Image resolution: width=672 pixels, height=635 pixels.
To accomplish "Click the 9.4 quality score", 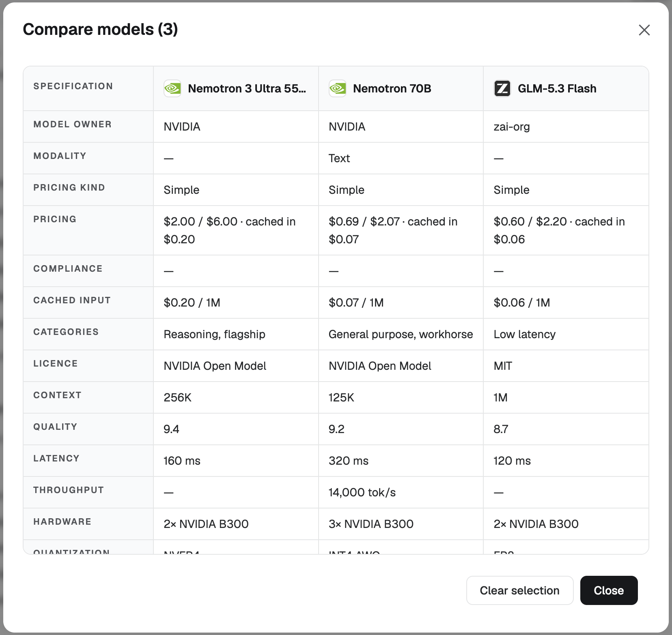I will point(171,429).
